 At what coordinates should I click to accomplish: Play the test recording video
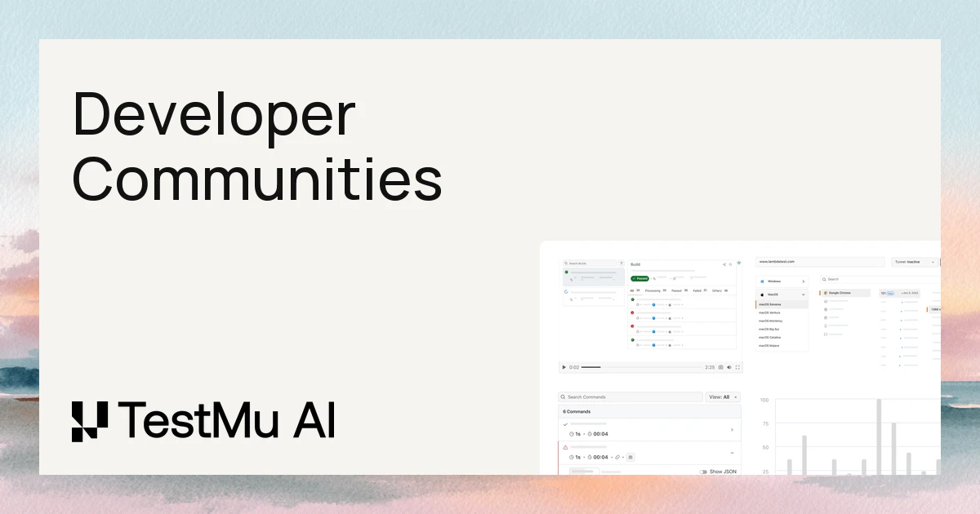pyautogui.click(x=563, y=367)
